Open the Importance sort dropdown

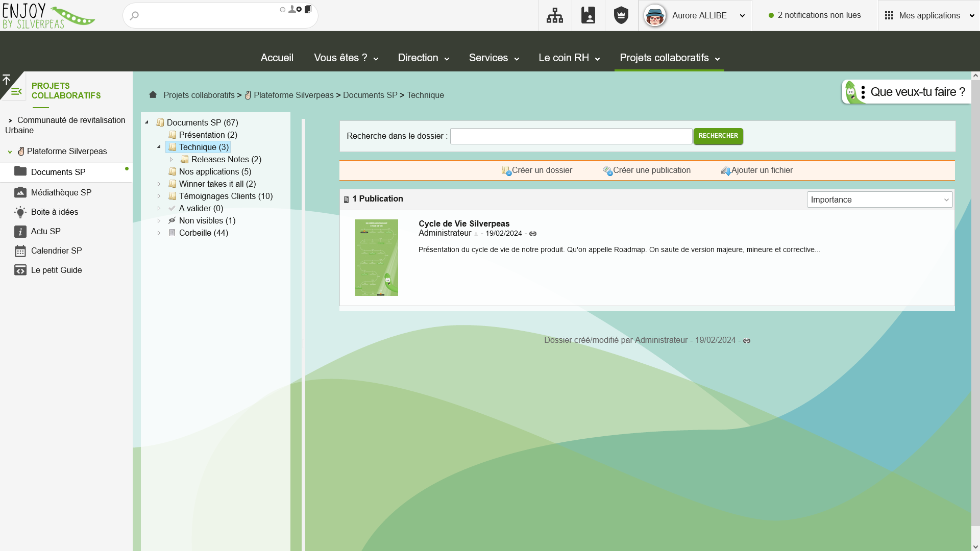pyautogui.click(x=879, y=199)
